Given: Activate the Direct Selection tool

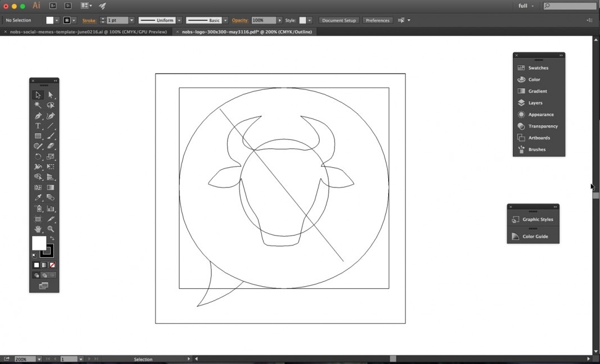Looking at the screenshot, I should click(51, 95).
